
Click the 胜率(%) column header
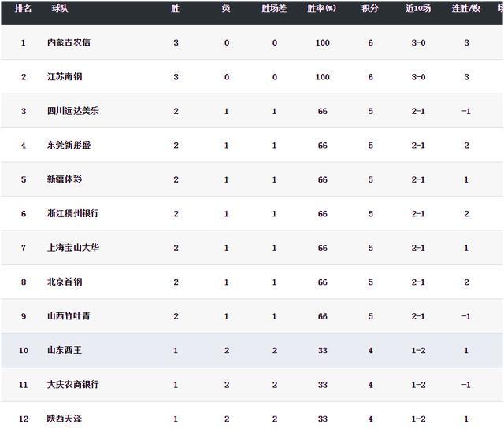point(322,9)
